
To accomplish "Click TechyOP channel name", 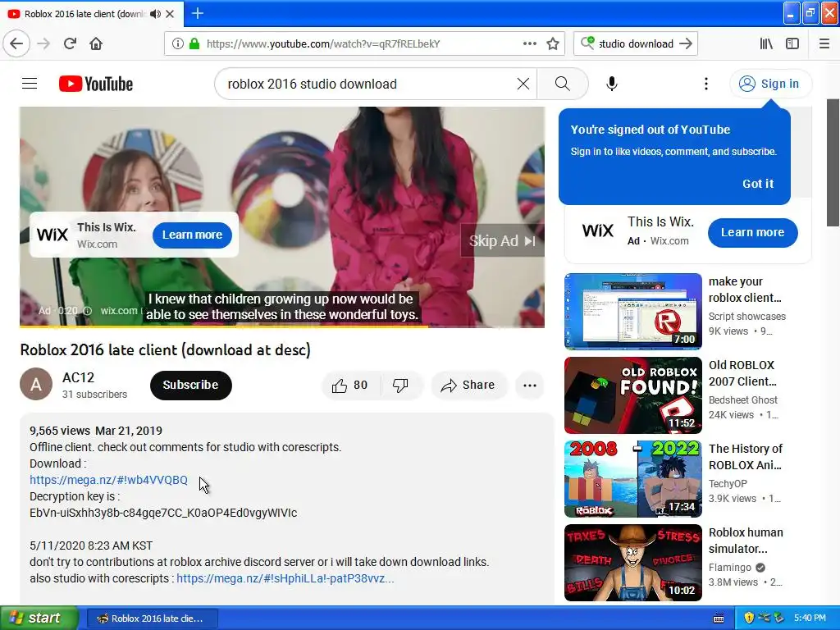I will [x=728, y=484].
